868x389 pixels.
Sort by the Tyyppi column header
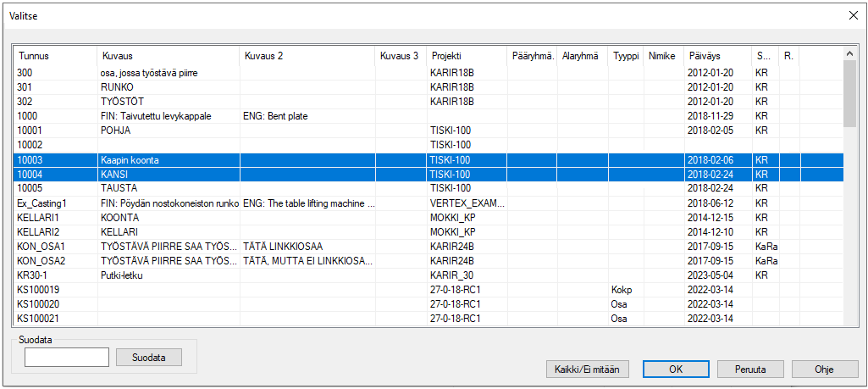click(x=625, y=56)
